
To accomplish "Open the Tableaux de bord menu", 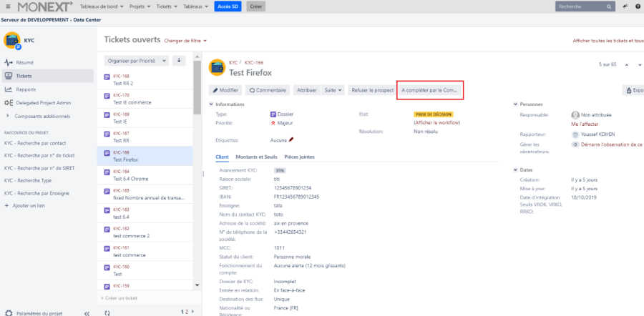I will [102, 6].
